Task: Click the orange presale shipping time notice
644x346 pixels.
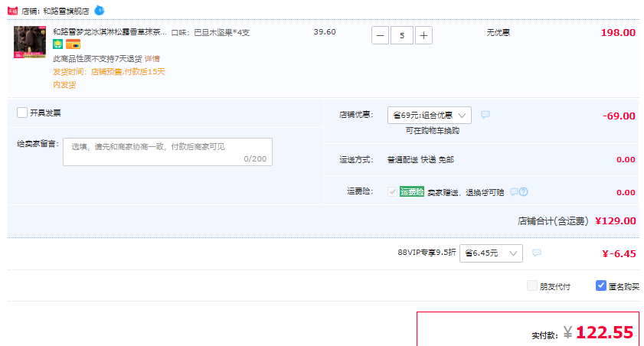Action: click(x=109, y=78)
